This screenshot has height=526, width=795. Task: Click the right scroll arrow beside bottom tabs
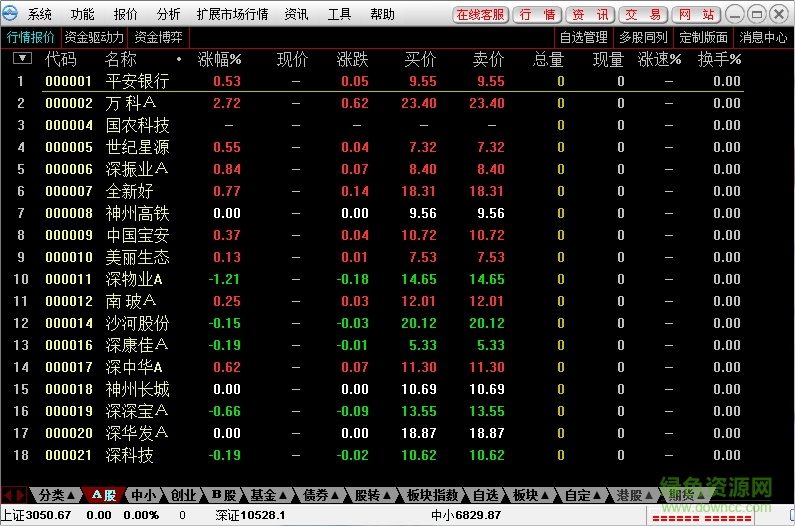pyautogui.click(x=20, y=495)
